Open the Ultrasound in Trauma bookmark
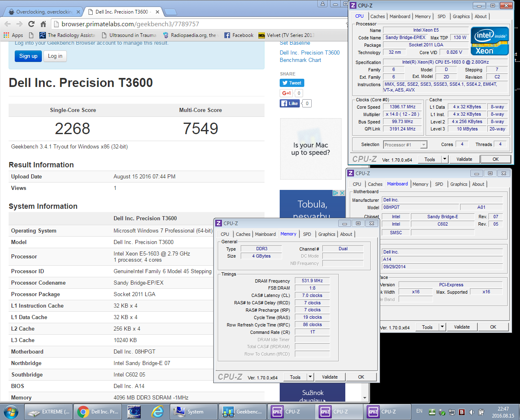520x420 pixels. point(129,35)
